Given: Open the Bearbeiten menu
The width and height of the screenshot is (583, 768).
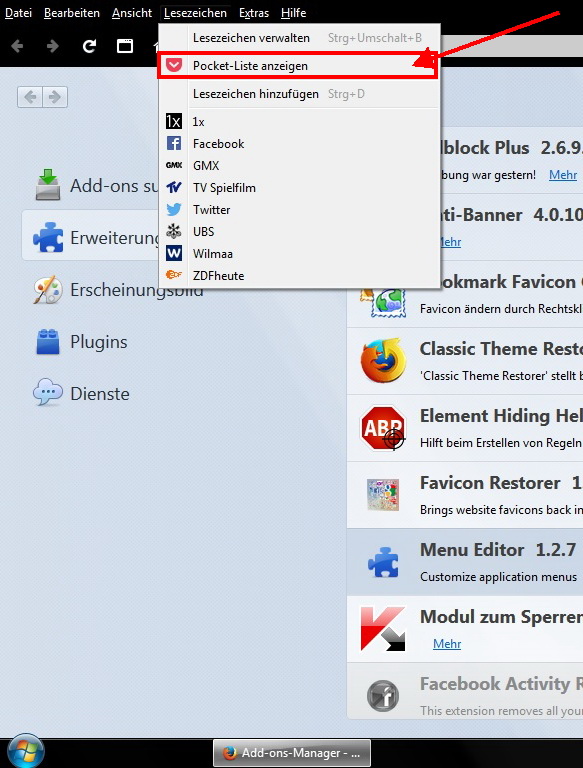Looking at the screenshot, I should point(72,13).
